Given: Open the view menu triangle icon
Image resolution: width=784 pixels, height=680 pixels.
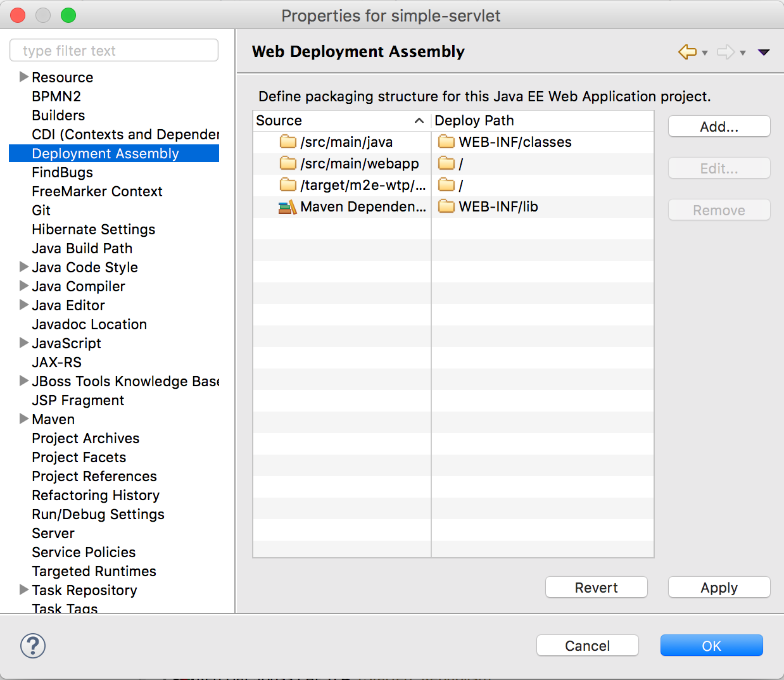Looking at the screenshot, I should 764,53.
